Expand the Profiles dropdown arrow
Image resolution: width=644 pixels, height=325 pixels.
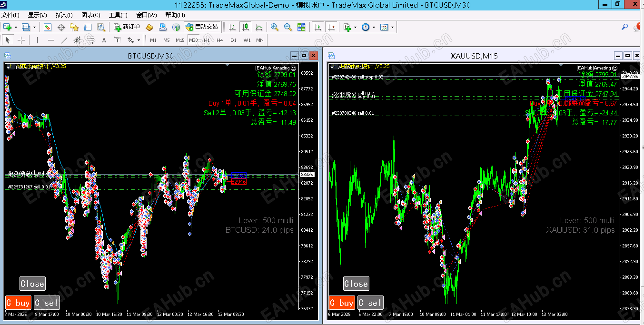[34, 27]
